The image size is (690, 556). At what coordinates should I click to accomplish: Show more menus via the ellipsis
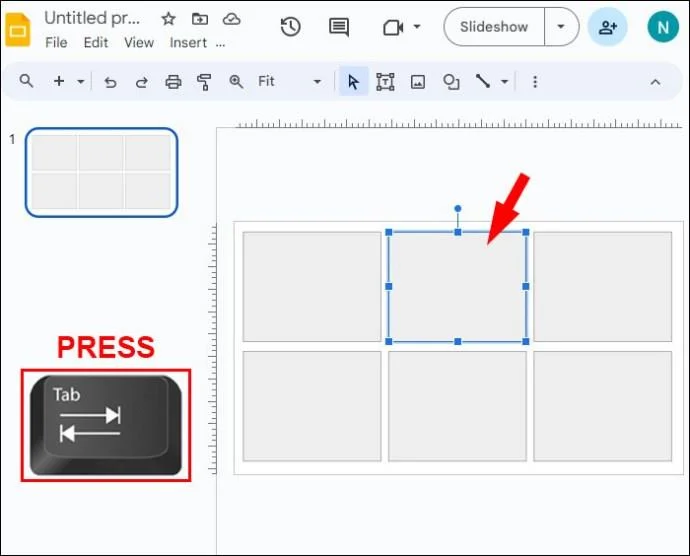tap(220, 44)
